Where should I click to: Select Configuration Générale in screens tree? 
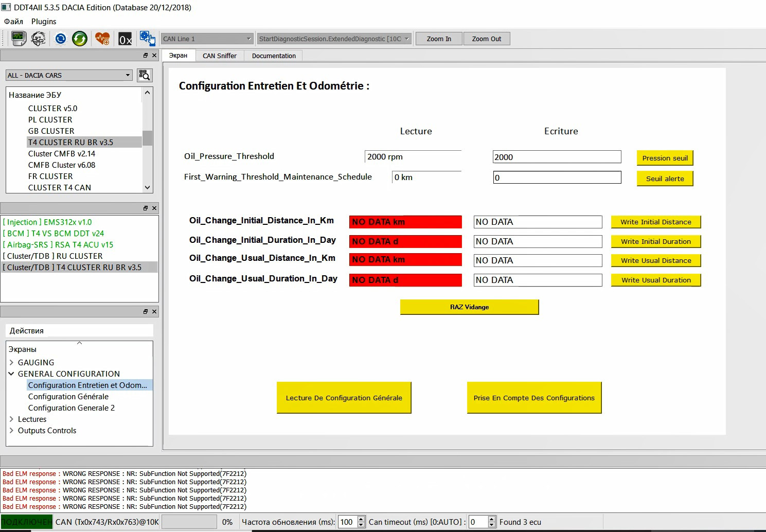(68, 397)
